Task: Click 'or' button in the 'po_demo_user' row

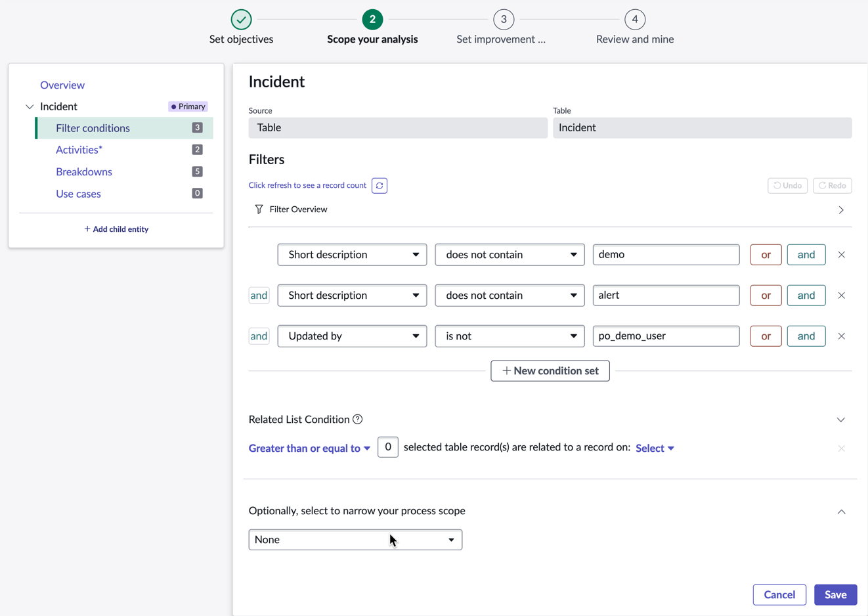Action: [x=766, y=336]
